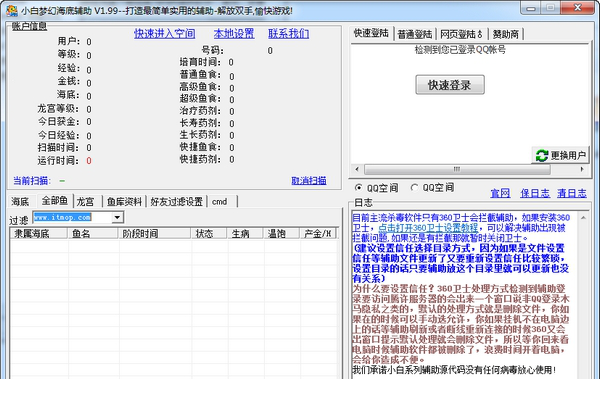This screenshot has width=600, height=394.
Task: Open the 龙宫 tab
Action: [x=85, y=202]
